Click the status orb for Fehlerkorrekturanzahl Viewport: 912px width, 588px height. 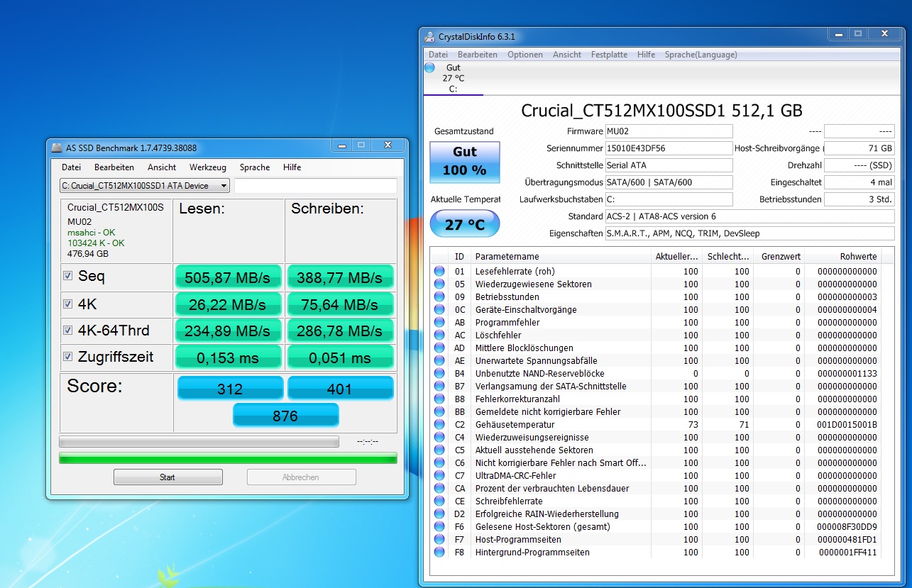tap(439, 399)
